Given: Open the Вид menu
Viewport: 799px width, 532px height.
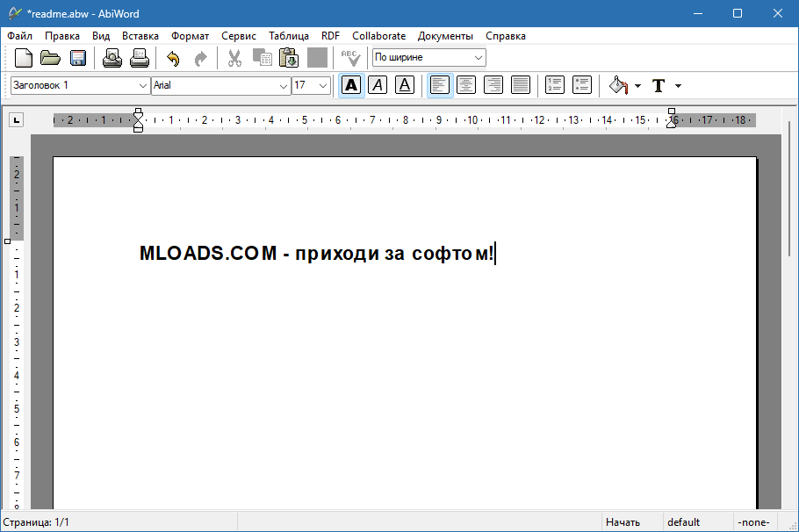Looking at the screenshot, I should tap(101, 36).
